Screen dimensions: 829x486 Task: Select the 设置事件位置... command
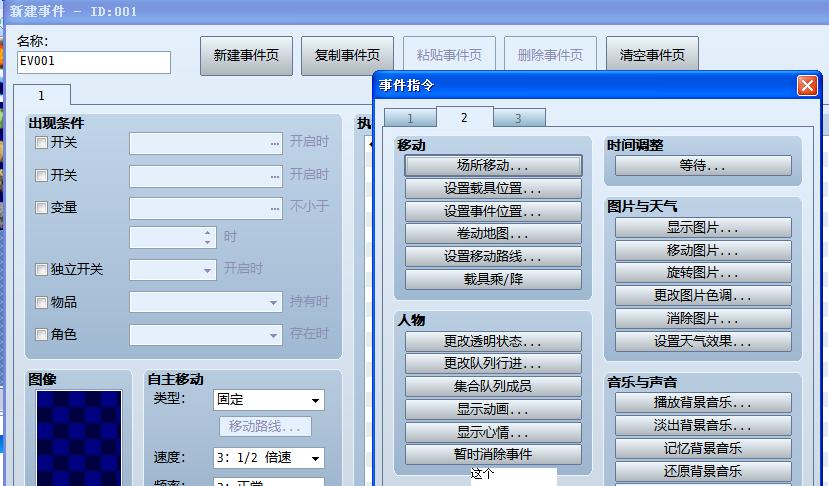coord(493,211)
